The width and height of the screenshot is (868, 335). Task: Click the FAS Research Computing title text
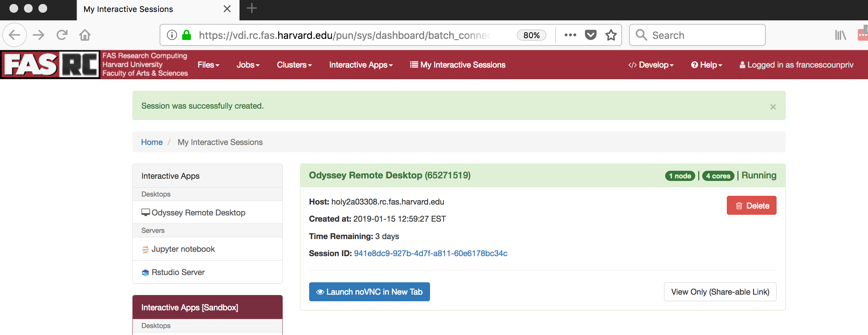(x=145, y=56)
